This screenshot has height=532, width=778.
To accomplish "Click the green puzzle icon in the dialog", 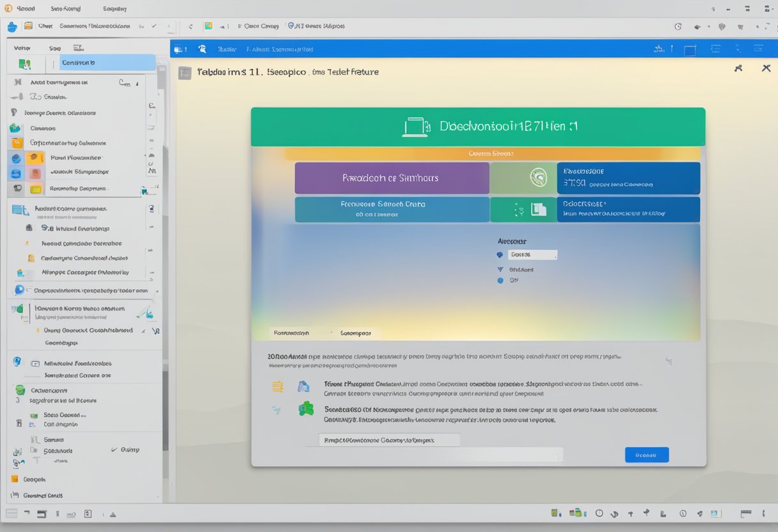I will (306, 409).
